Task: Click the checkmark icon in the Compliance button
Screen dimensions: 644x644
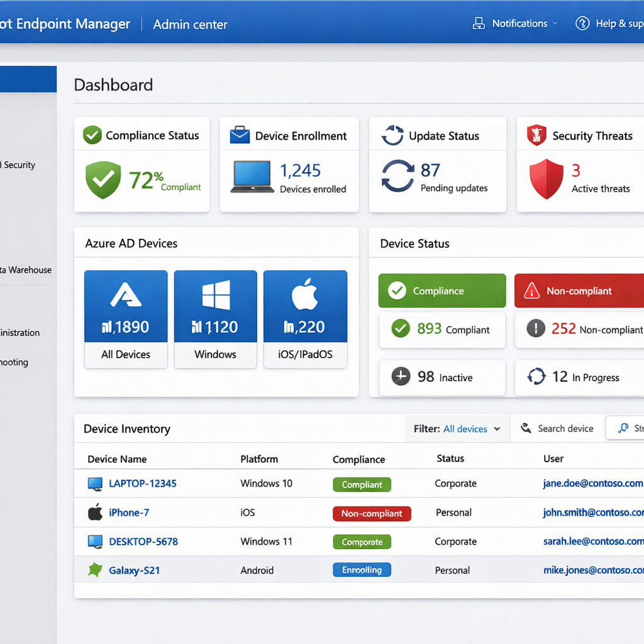Action: coord(397,291)
